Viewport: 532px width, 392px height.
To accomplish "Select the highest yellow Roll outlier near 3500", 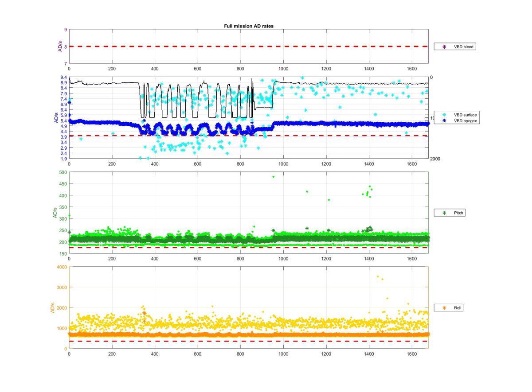I will click(378, 276).
